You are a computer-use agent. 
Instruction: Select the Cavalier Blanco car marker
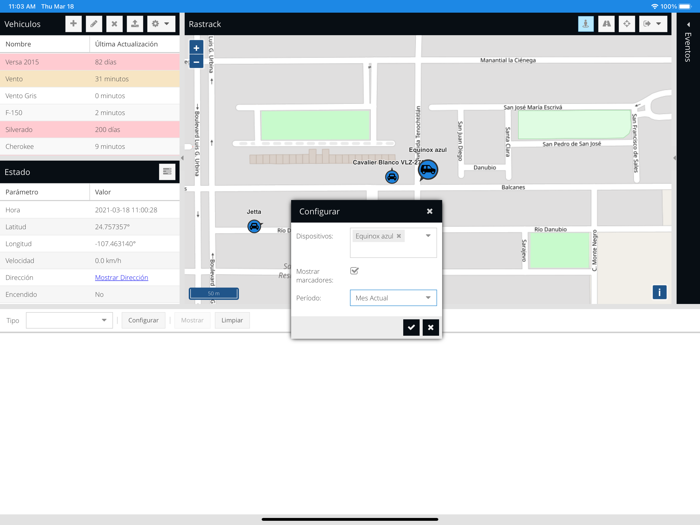click(392, 177)
